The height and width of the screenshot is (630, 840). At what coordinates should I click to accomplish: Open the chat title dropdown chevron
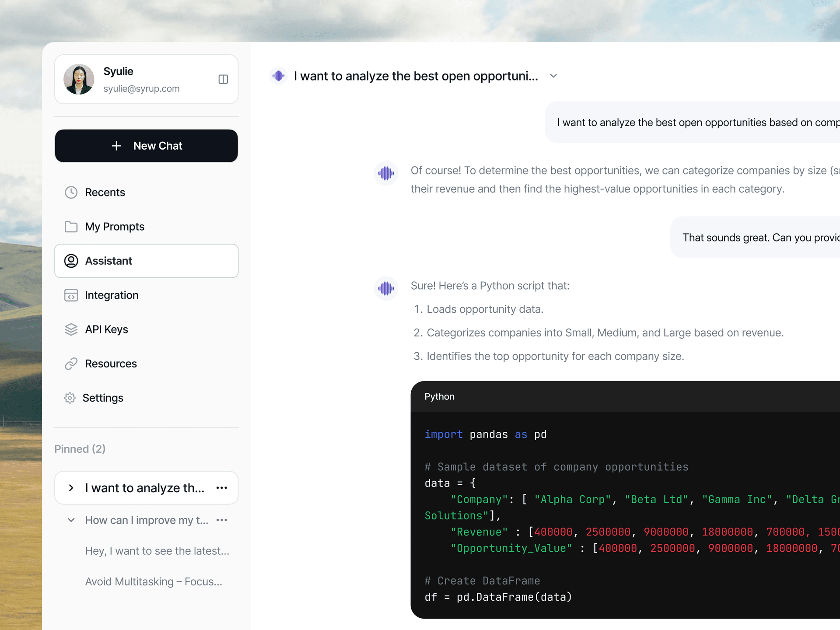coord(553,76)
